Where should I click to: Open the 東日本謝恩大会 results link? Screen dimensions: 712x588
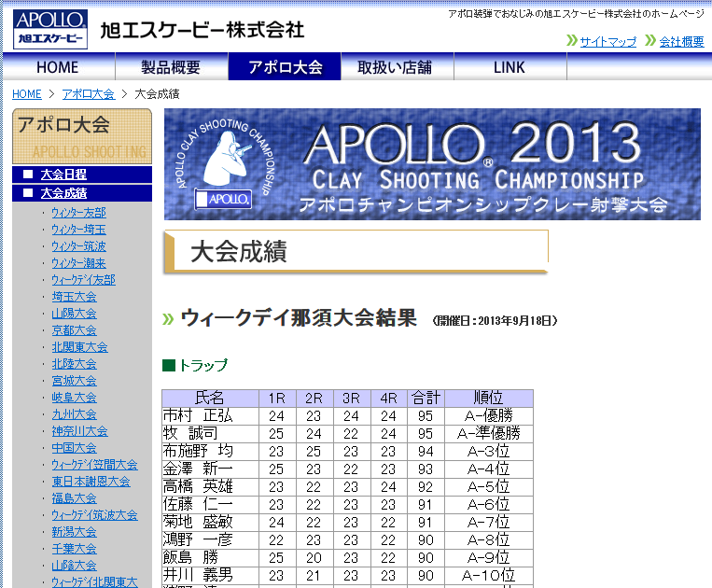[91, 482]
